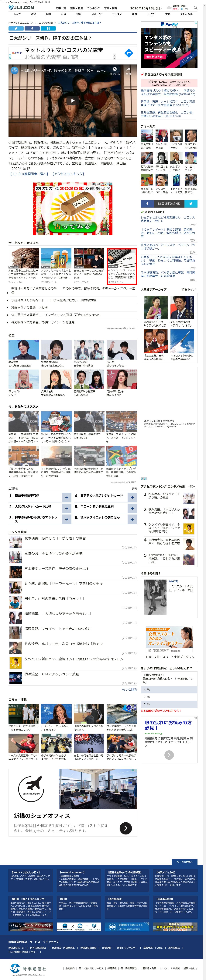Click バロンズ・ダイジェスト footer banner
The image size is (206, 980).
(30, 927)
